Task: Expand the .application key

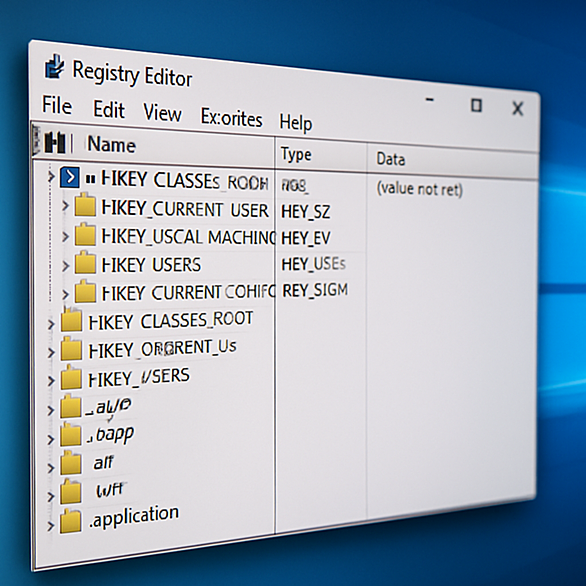Action: tap(50, 526)
